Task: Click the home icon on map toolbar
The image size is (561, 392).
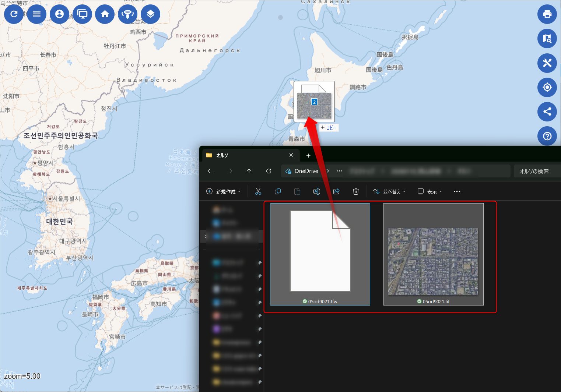Action: 105,14
